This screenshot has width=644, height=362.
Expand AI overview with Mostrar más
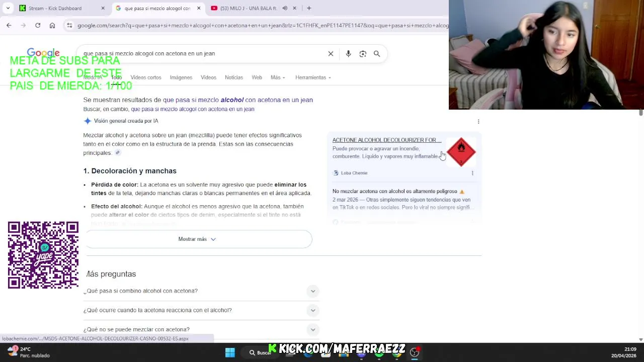tap(197, 239)
